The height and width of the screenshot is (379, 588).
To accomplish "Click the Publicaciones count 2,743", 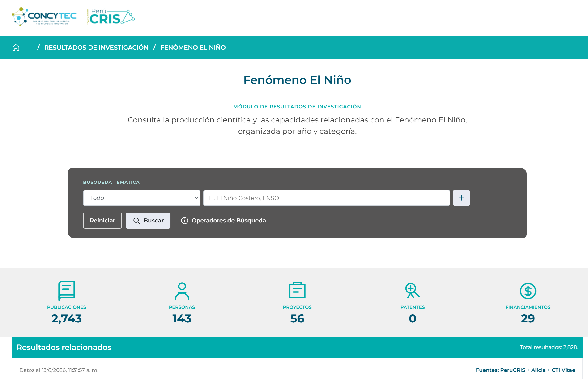I will click(67, 319).
